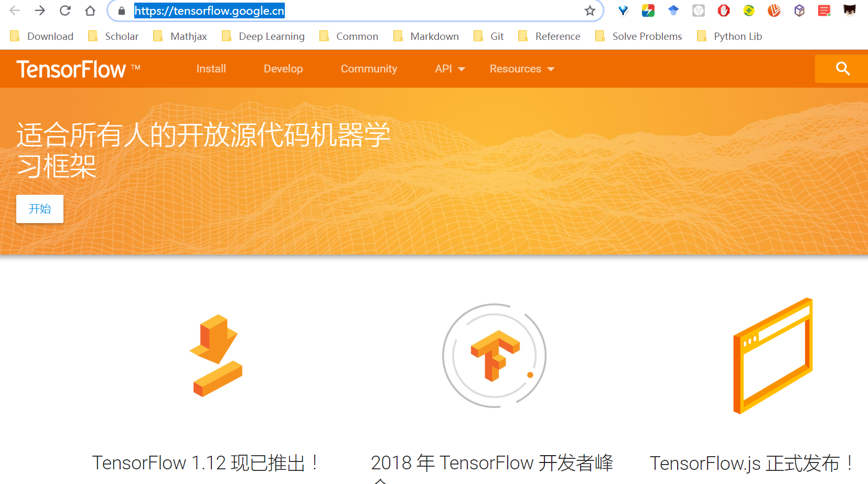Click the 开始 get started button
Viewport: 868px width, 484px height.
click(x=40, y=209)
